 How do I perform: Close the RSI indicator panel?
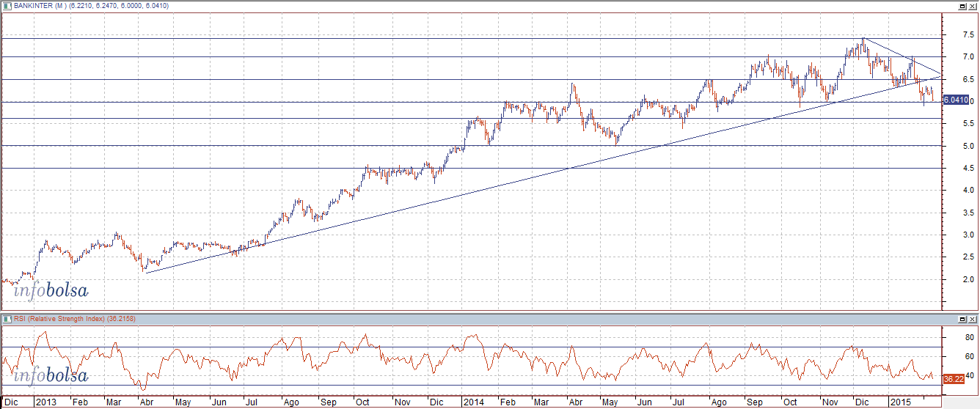[x=972, y=320]
